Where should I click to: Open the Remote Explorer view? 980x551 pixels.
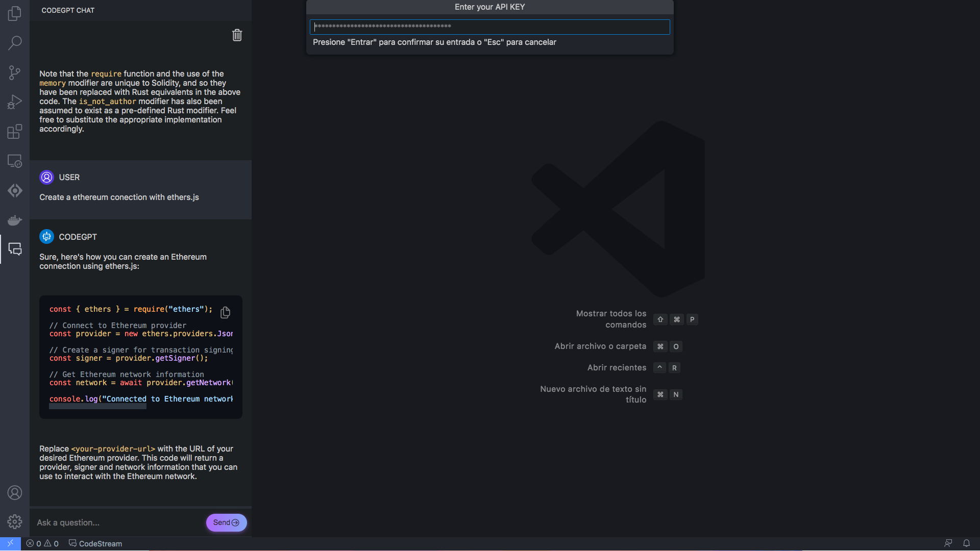[x=15, y=161]
